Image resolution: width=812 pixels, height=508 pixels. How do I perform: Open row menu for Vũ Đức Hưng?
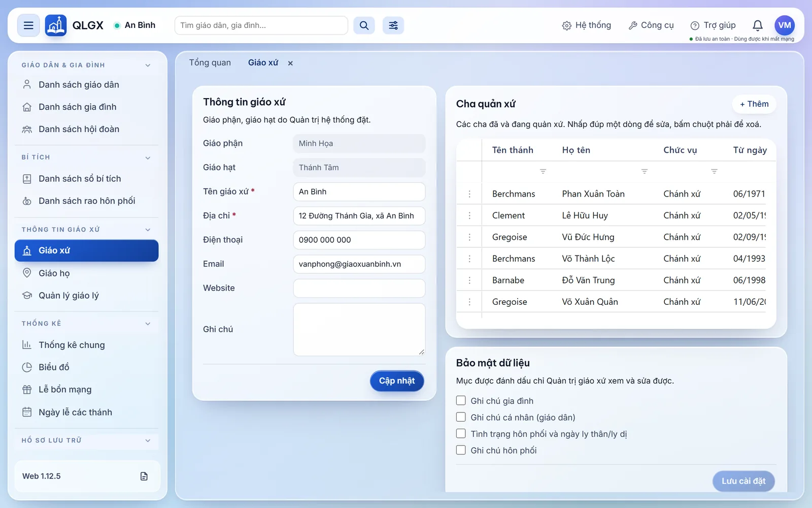(469, 237)
